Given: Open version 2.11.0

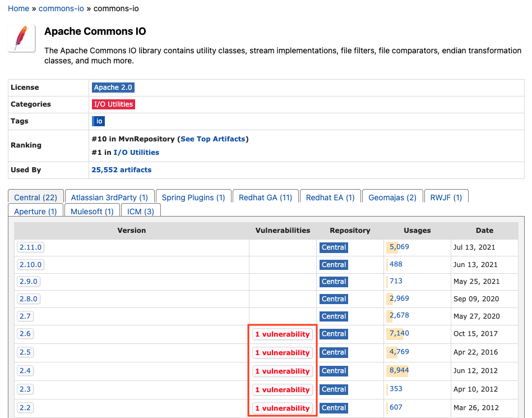Looking at the screenshot, I should 30,247.
